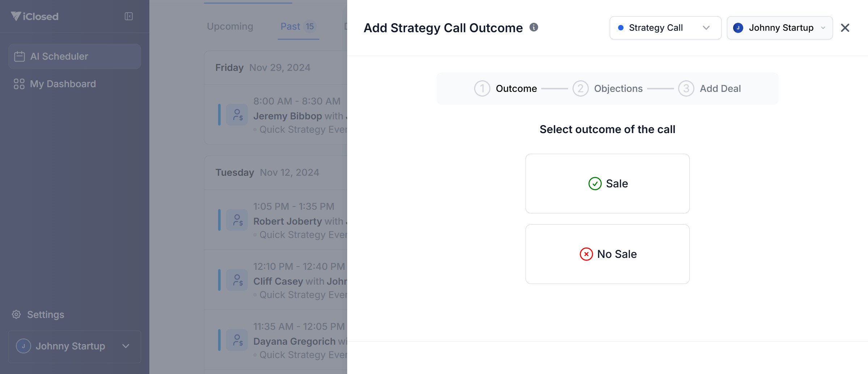The height and width of the screenshot is (374, 868).
Task: Open the Johnny Startup assignee dropdown
Action: click(779, 28)
